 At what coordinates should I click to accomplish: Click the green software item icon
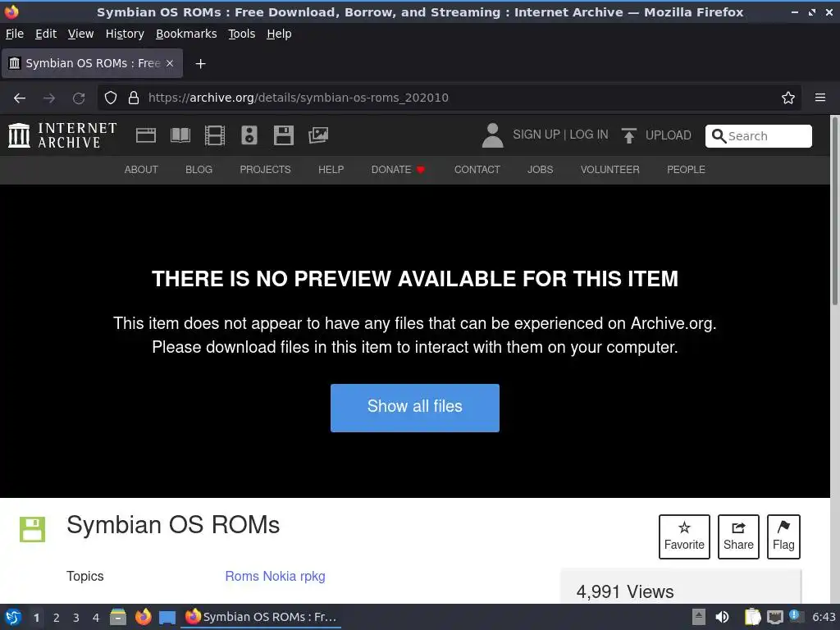(x=33, y=529)
